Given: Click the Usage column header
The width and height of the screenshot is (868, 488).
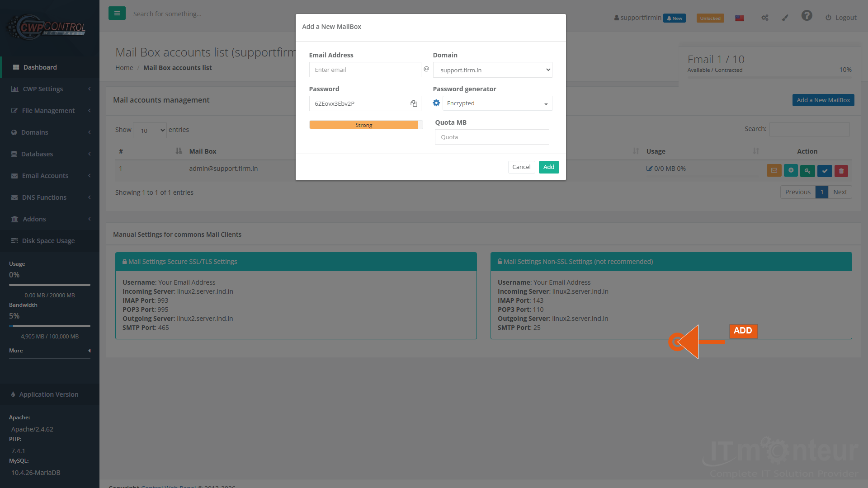Looking at the screenshot, I should 656,151.
